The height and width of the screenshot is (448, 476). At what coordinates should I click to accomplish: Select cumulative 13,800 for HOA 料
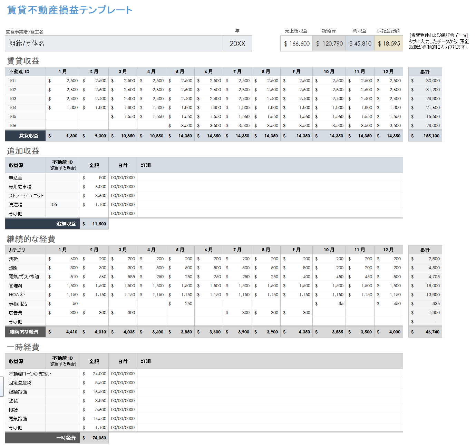coord(425,295)
